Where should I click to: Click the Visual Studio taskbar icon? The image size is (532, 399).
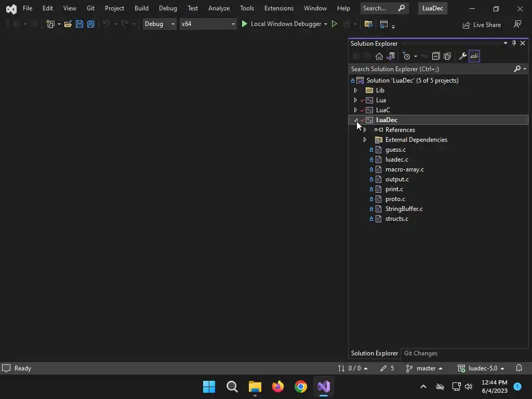[324, 387]
